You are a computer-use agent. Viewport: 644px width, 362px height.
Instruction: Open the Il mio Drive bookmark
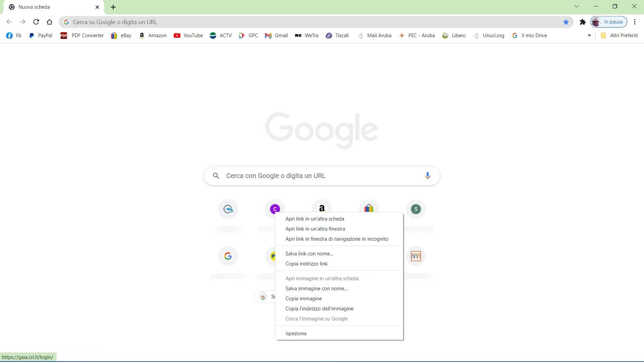pos(529,36)
